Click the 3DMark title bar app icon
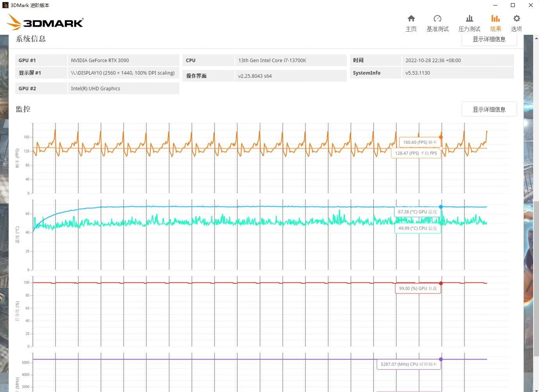Image resolution: width=539 pixels, height=392 pixels. (x=5, y=5)
